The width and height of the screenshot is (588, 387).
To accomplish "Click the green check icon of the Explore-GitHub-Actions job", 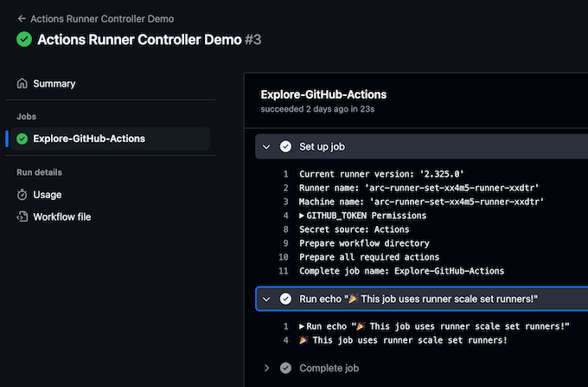I will tap(22, 139).
